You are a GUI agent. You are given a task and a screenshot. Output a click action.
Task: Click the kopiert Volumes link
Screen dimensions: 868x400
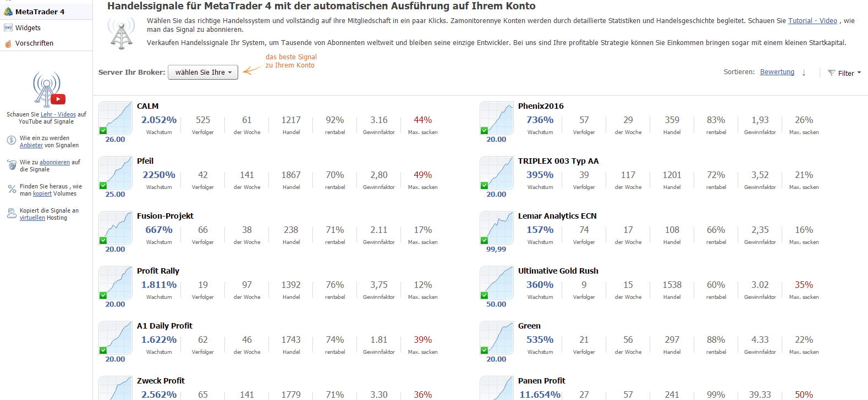42,193
